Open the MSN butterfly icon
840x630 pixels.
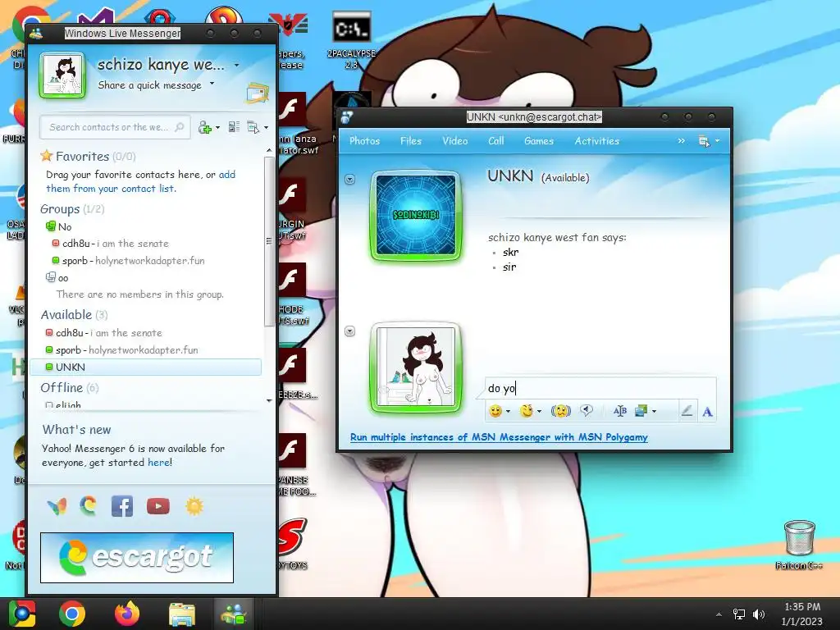57,505
